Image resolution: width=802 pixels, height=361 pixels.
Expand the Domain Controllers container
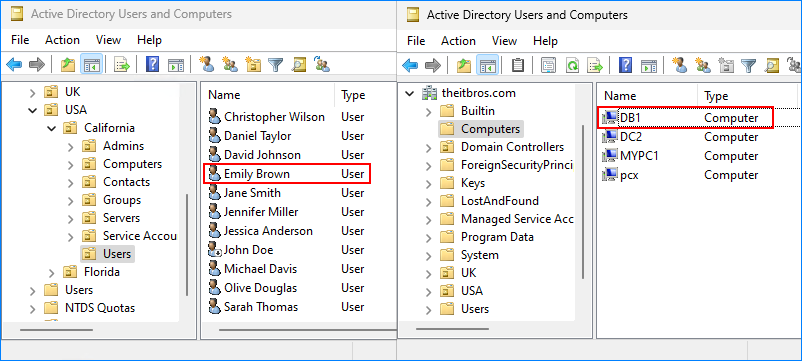[429, 147]
